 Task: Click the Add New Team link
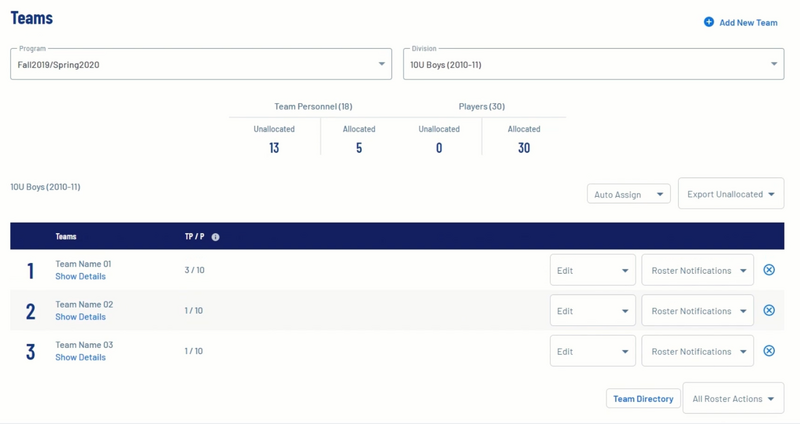click(x=748, y=22)
